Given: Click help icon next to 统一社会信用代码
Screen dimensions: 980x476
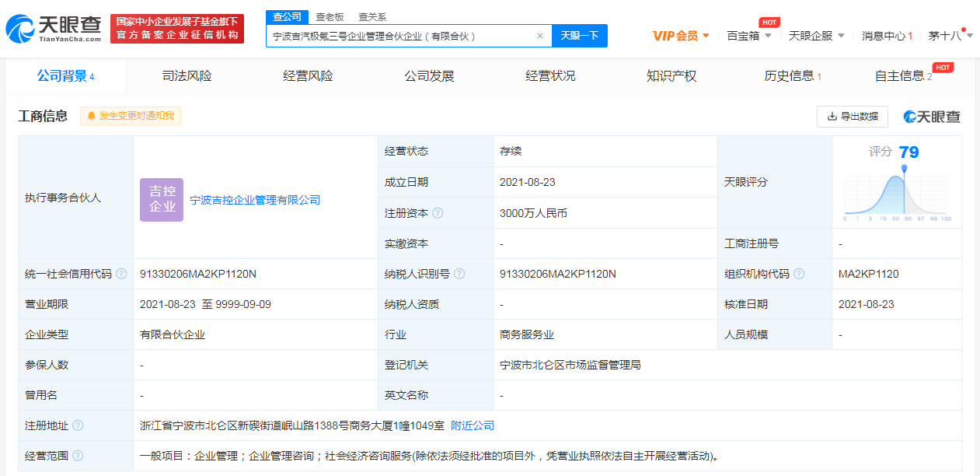Looking at the screenshot, I should [x=121, y=274].
